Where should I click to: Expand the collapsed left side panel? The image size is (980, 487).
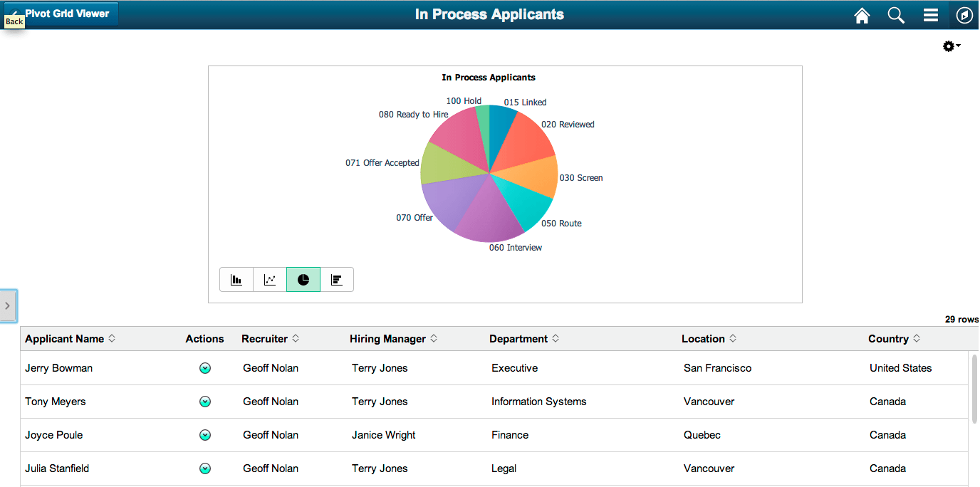coord(8,305)
